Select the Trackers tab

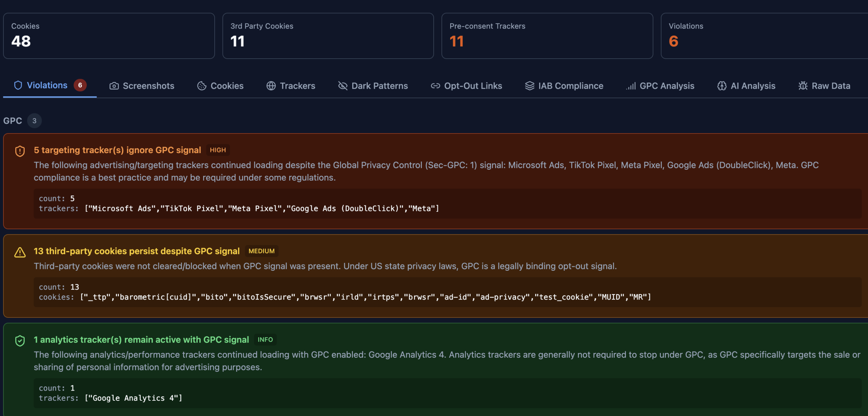tap(297, 86)
